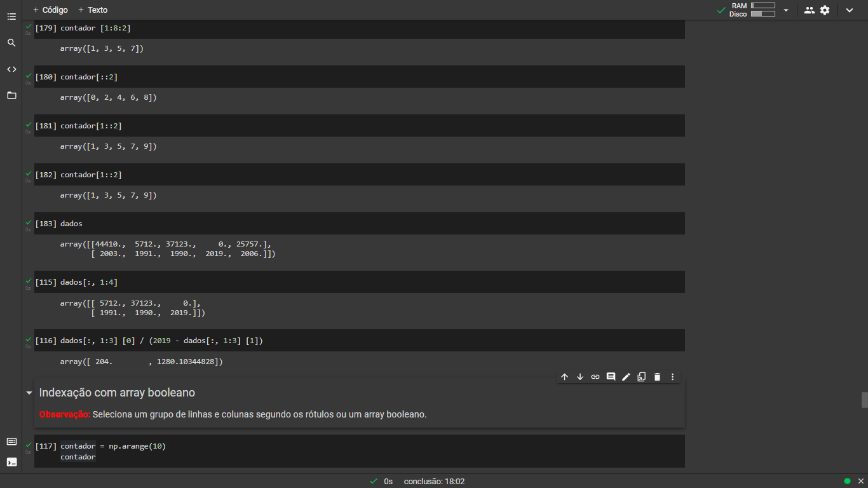The height and width of the screenshot is (488, 868).
Task: Click into the code cell dados[:, 1:4]
Action: click(x=360, y=282)
